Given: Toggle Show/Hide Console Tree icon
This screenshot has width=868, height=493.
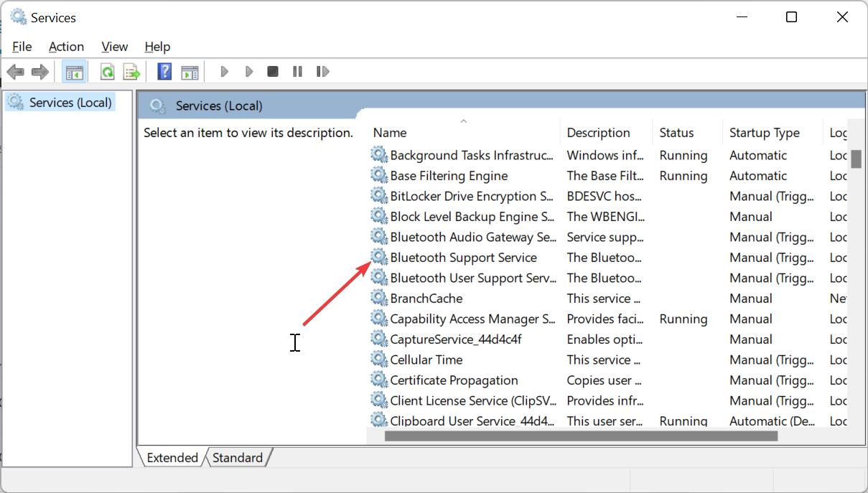Looking at the screenshot, I should click(x=74, y=72).
